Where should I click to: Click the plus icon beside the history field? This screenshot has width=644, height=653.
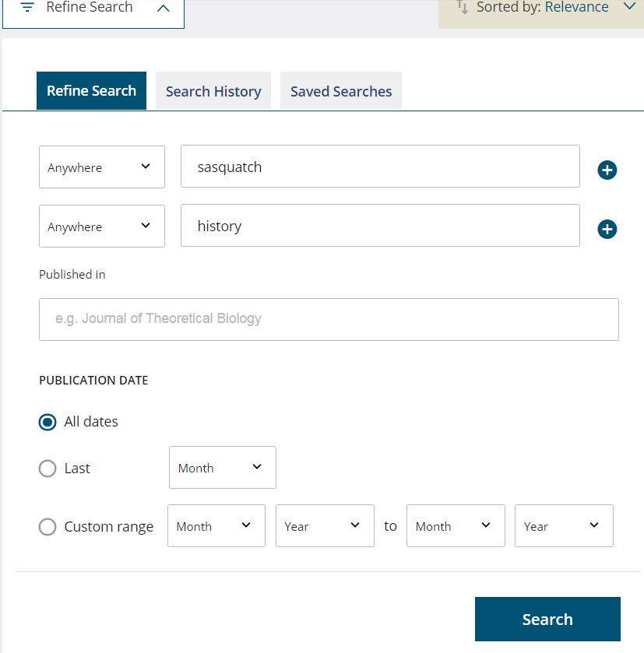point(607,229)
